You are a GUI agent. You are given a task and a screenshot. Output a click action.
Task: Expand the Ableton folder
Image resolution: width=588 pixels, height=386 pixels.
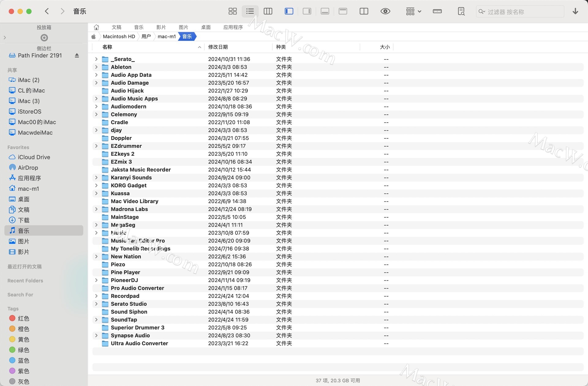pyautogui.click(x=96, y=67)
